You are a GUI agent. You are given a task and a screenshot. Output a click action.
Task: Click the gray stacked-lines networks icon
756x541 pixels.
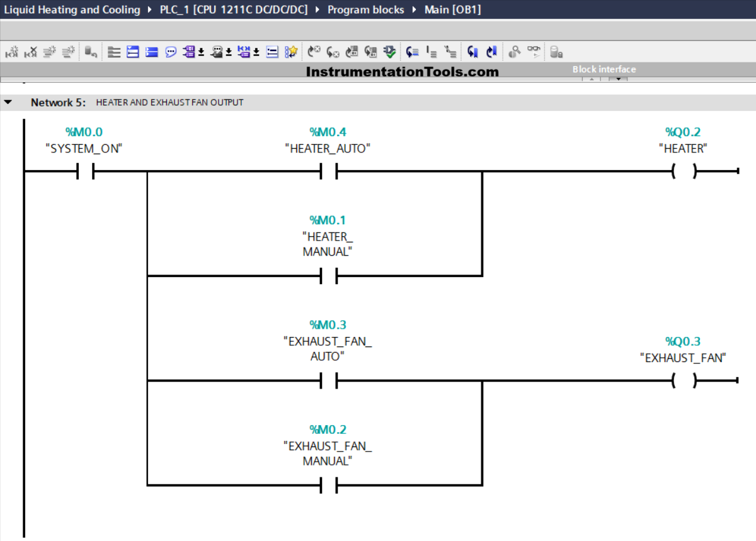(113, 52)
